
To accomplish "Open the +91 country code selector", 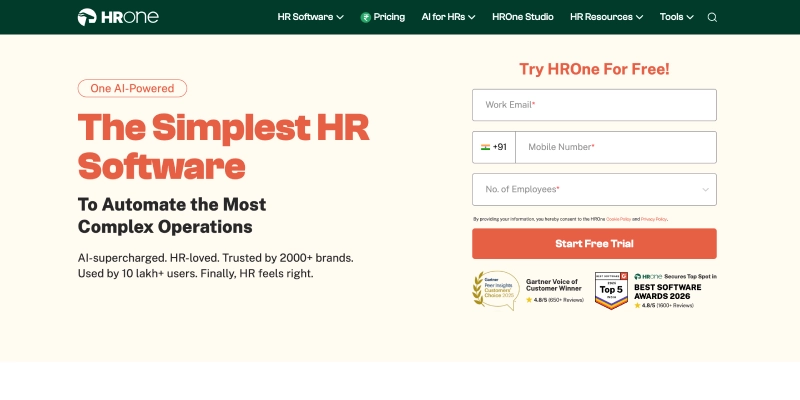I will 494,147.
